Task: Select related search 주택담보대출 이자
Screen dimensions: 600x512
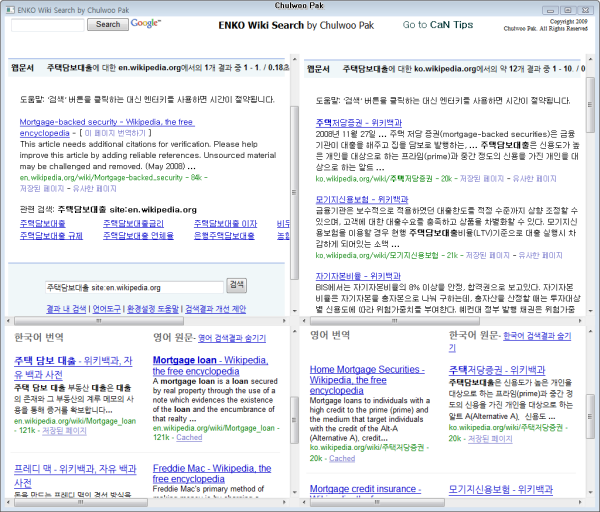Action: (225, 223)
